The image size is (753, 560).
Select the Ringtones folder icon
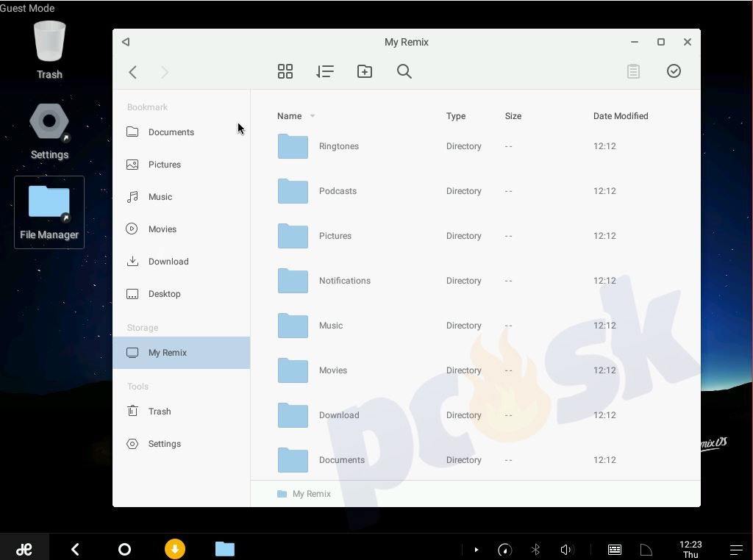point(293,146)
